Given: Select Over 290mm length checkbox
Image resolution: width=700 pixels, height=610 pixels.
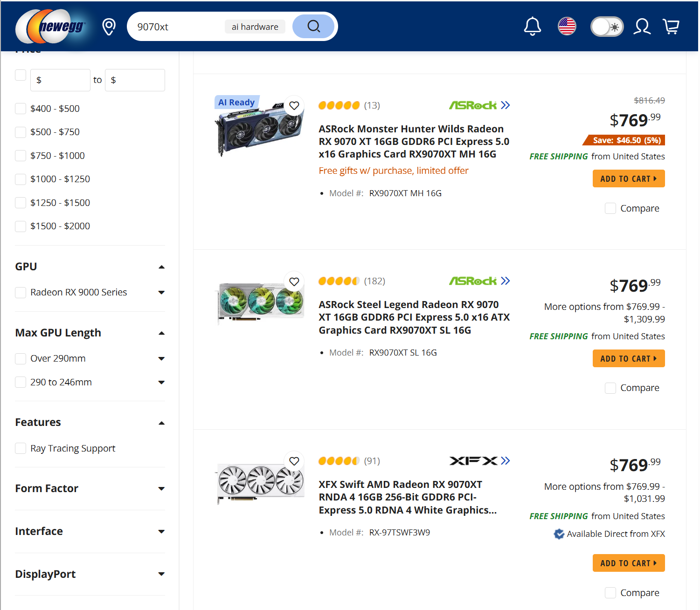Looking at the screenshot, I should click(x=21, y=358).
